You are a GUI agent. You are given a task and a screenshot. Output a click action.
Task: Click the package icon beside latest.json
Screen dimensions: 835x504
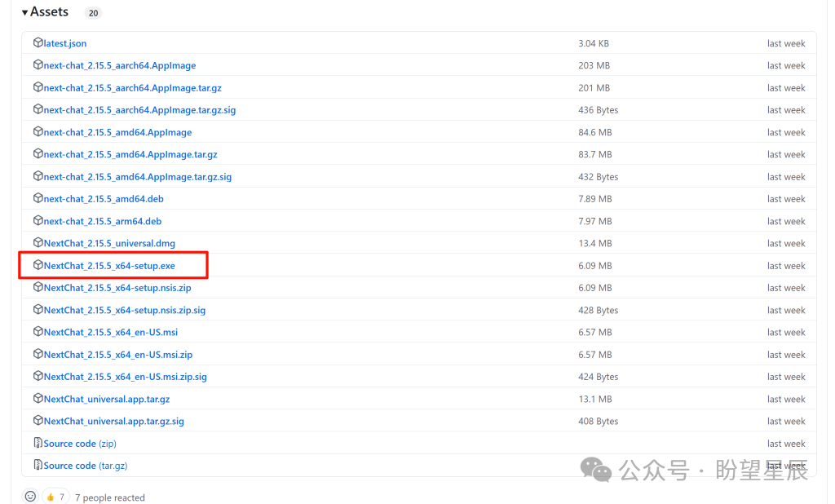pyautogui.click(x=38, y=42)
